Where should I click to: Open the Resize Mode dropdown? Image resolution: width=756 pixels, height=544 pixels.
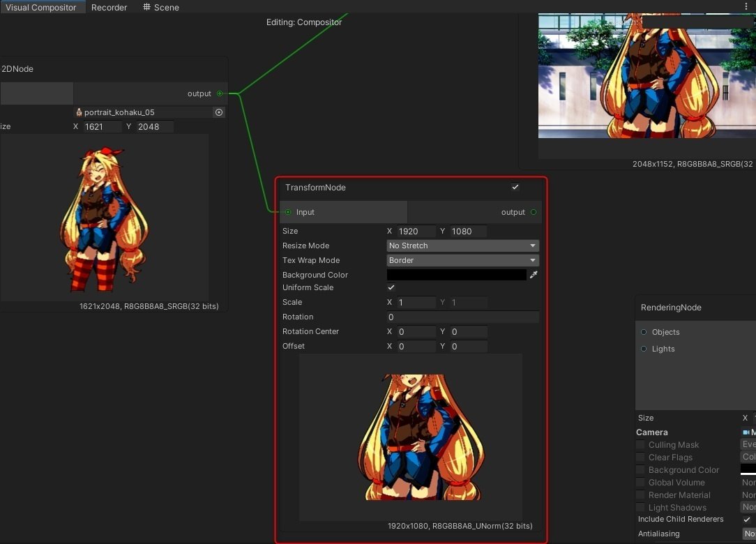pos(462,245)
